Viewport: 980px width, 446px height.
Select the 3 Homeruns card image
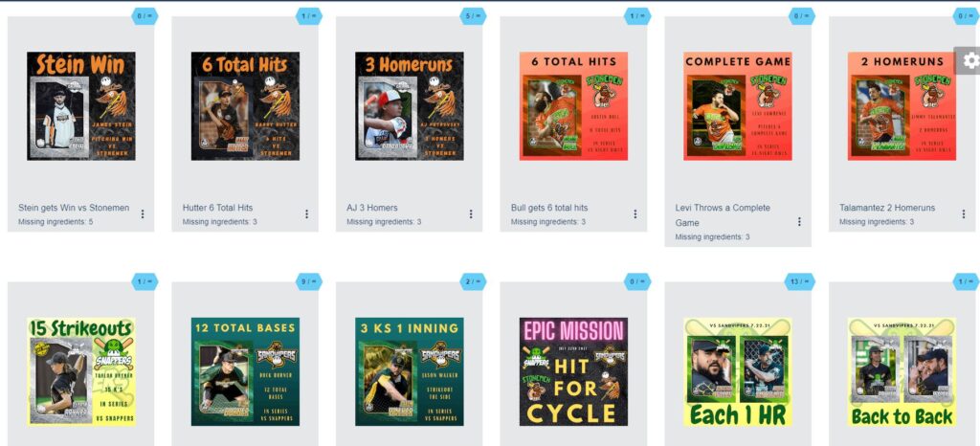click(x=410, y=106)
